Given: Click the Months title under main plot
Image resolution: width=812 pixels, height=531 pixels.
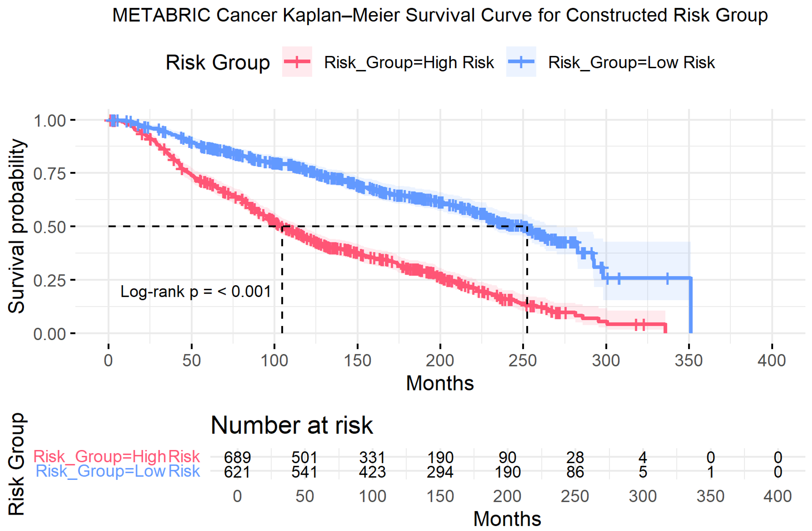Looking at the screenshot, I should (440, 383).
